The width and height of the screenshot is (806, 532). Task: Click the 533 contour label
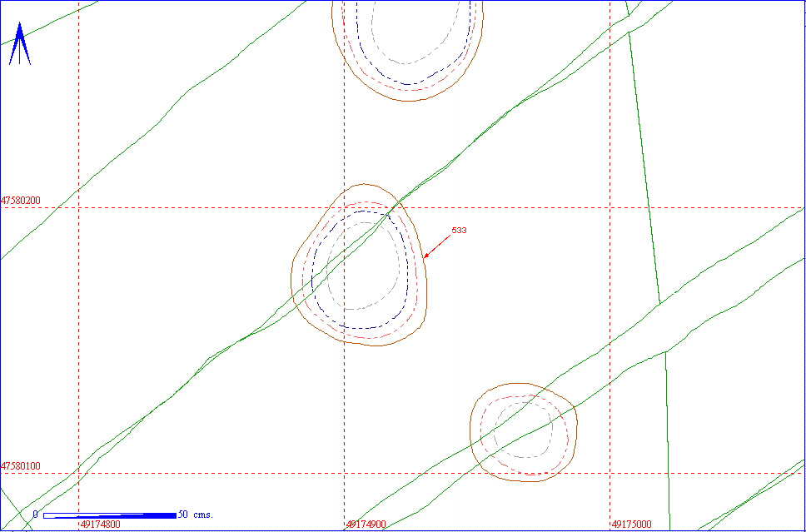click(459, 231)
